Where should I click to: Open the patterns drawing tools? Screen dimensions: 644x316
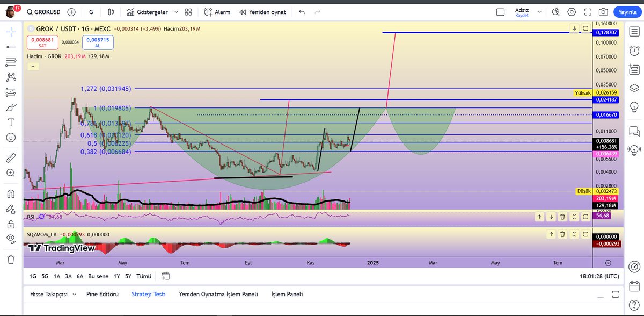tap(11, 77)
